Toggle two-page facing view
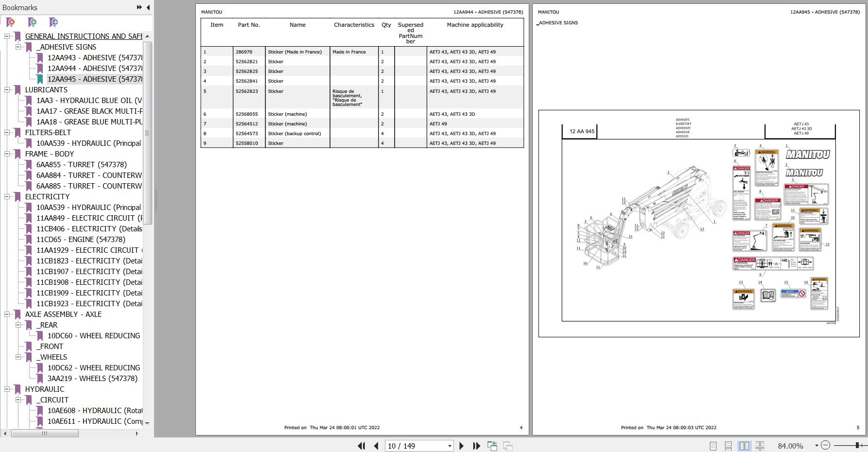The width and height of the screenshot is (868, 452). pos(744,446)
